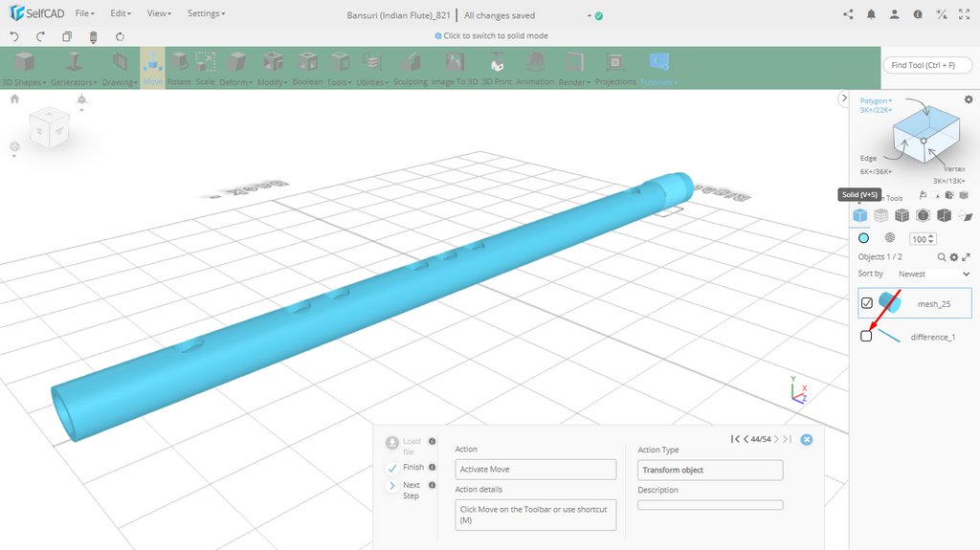Open the File menu
This screenshot has width=980, height=550.
[x=84, y=14]
